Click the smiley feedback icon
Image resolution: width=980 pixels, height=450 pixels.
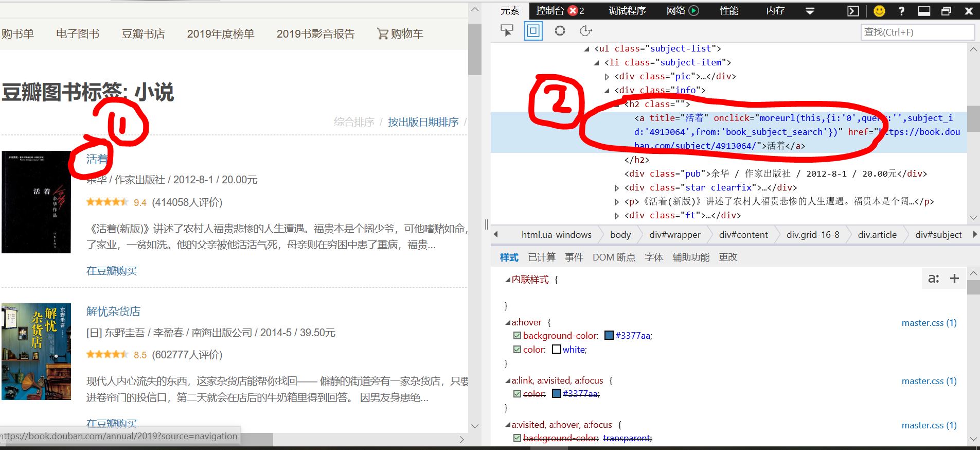click(879, 11)
